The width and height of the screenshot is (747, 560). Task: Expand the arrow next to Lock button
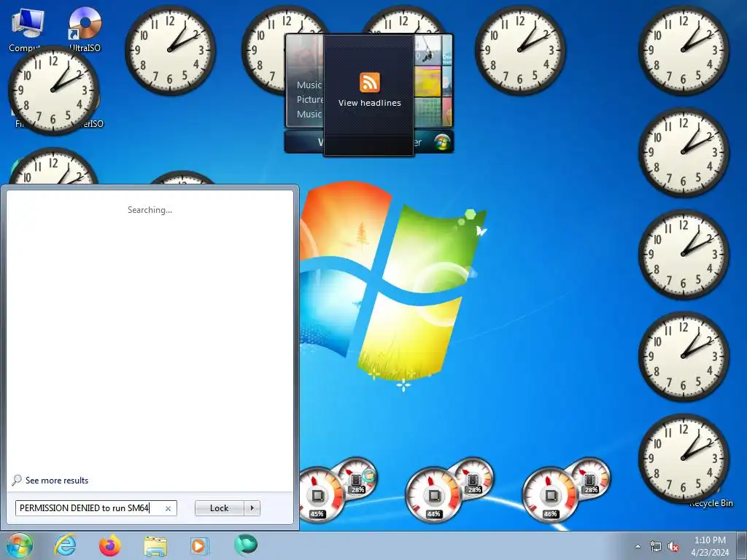tap(252, 508)
